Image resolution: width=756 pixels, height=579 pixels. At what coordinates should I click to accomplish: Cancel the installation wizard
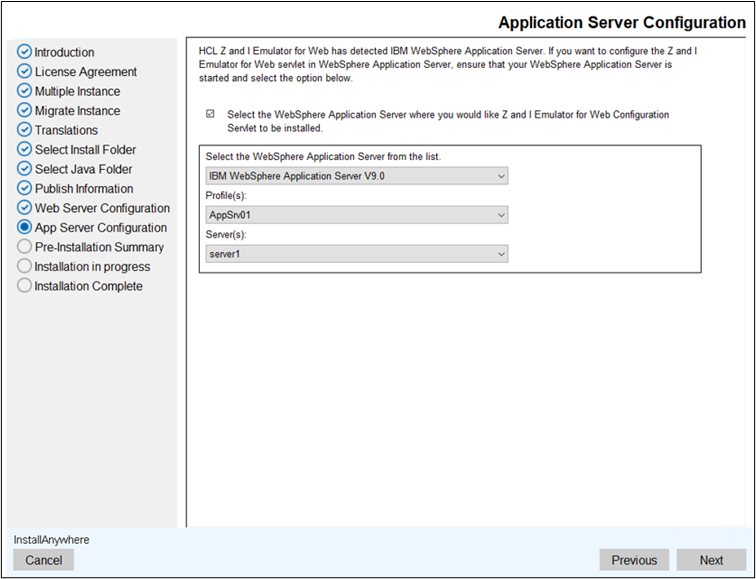tap(44, 560)
